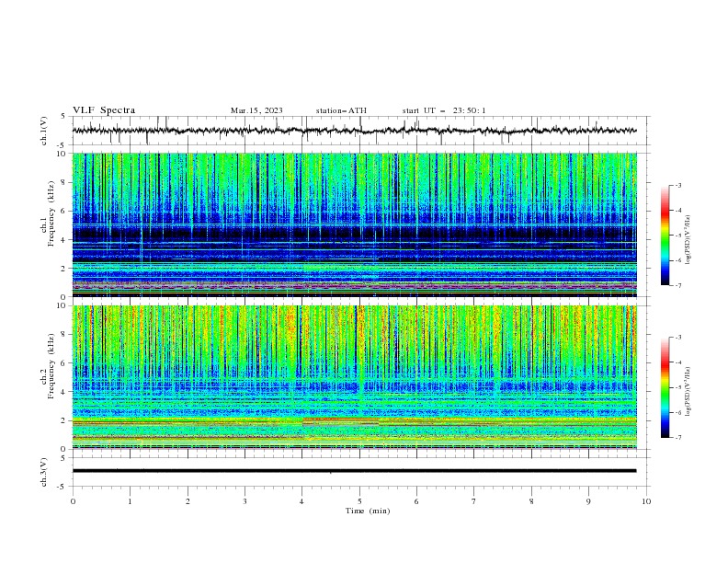Click the ch.1 voltage waveform trace
This screenshot has height=563, width=728.
point(354,131)
